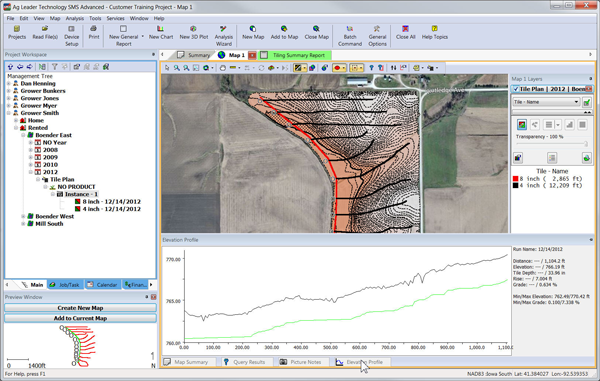Pin the Elevation Profile panel
The image size is (600, 381).
click(x=591, y=239)
